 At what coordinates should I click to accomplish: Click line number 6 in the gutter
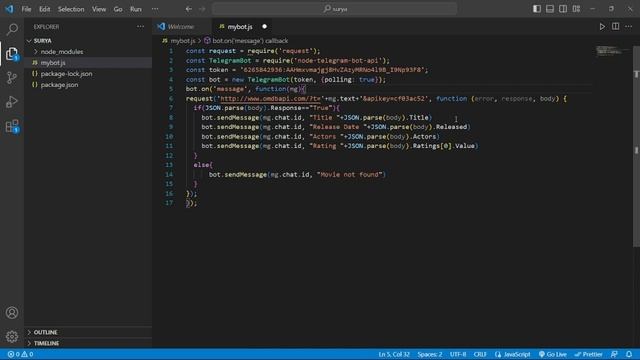coord(171,99)
